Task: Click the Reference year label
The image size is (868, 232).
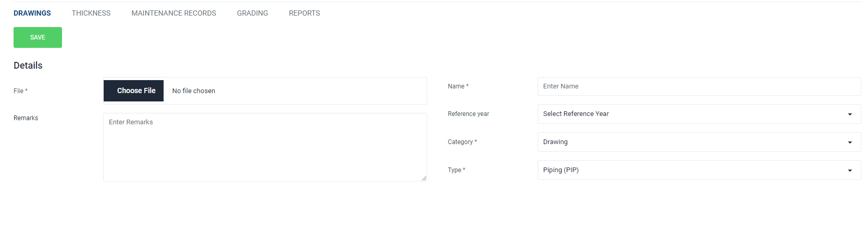Action: click(x=468, y=114)
